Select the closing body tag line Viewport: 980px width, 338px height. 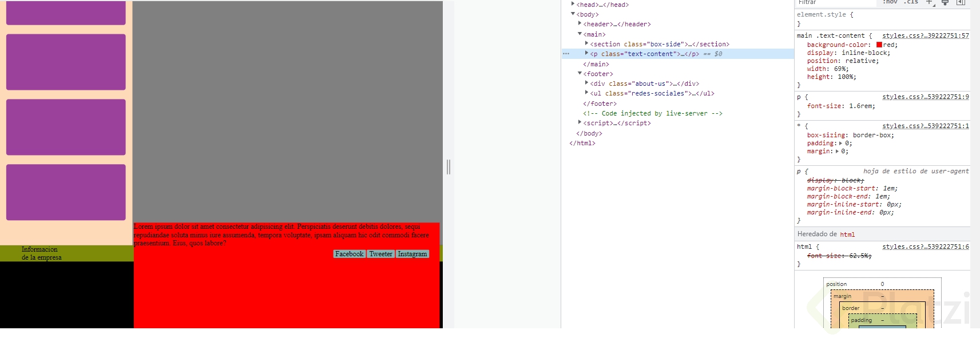click(x=589, y=133)
